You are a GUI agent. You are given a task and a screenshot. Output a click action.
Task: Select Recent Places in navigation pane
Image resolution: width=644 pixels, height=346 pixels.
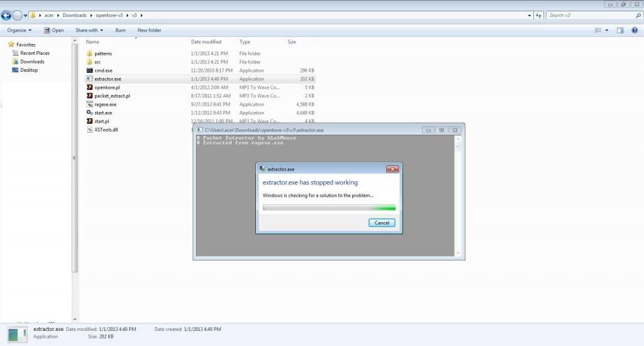coord(35,53)
